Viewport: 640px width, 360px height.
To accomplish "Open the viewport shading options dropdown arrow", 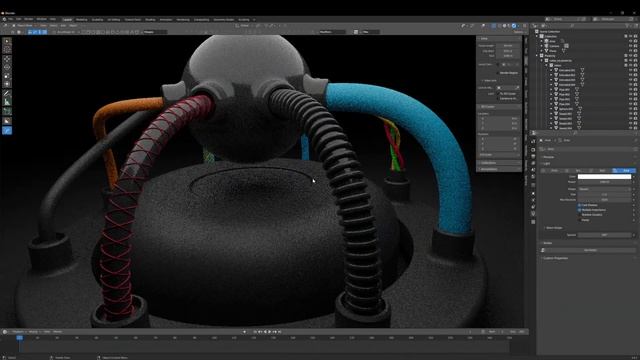I will [519, 26].
